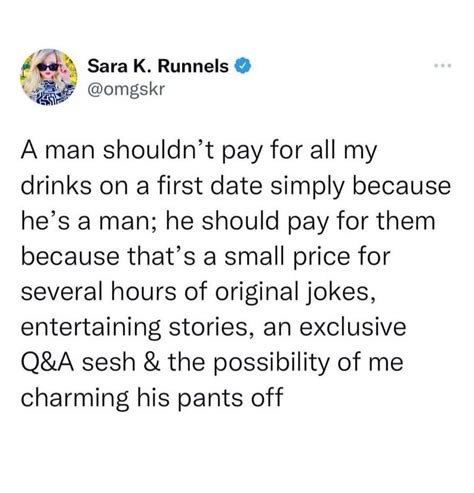474x493 pixels.
Task: Click the line 'because that's a small price for'
Action: click(x=205, y=257)
